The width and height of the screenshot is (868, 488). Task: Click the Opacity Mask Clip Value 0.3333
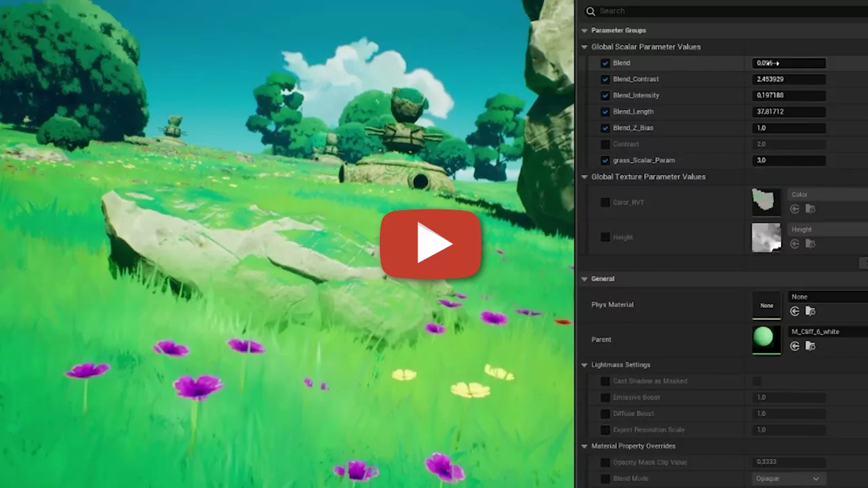(789, 462)
